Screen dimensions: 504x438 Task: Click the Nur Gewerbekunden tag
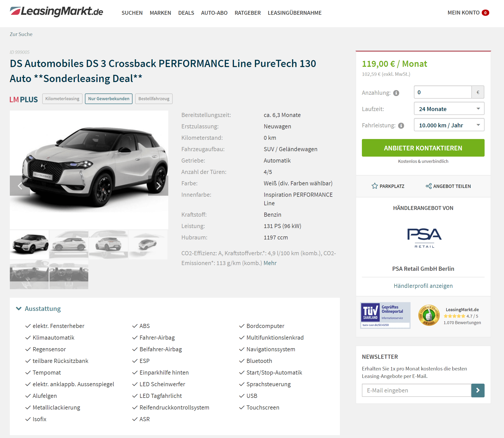click(x=109, y=99)
